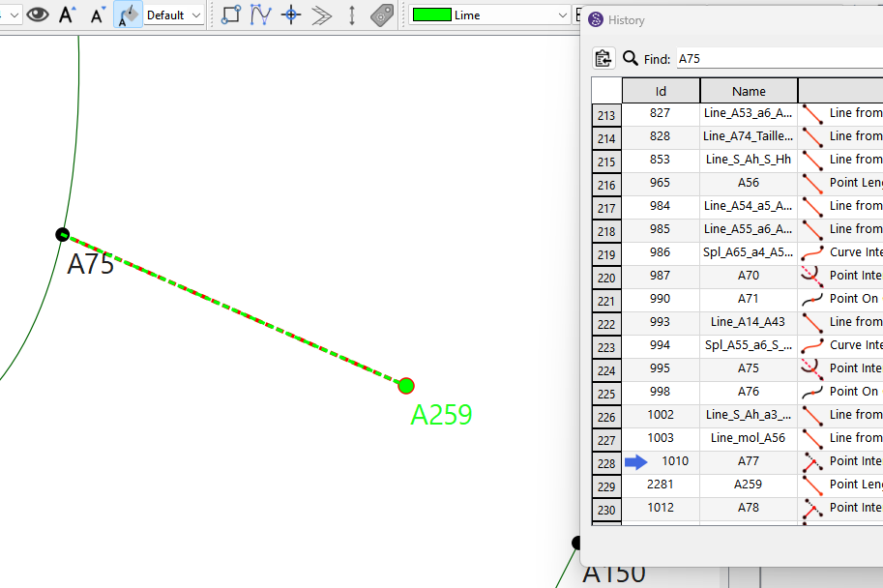The height and width of the screenshot is (588, 883).
Task: Click the clipboard icon in History panel
Action: (x=603, y=58)
